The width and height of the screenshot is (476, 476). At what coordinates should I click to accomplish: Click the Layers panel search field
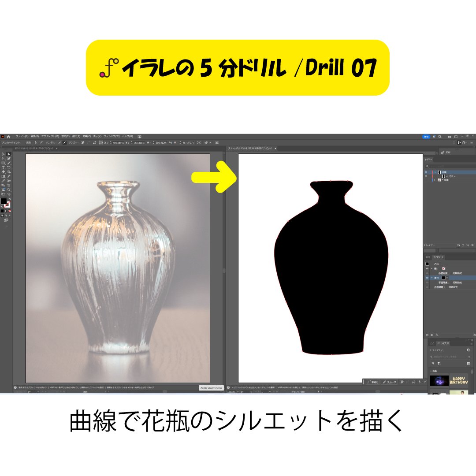(x=450, y=166)
